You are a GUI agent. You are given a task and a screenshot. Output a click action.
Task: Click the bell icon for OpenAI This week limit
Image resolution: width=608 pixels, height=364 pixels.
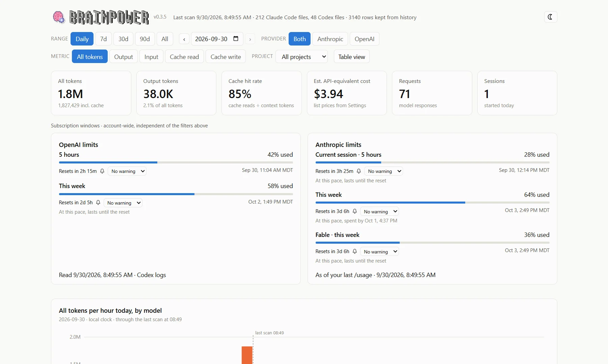pyautogui.click(x=98, y=203)
